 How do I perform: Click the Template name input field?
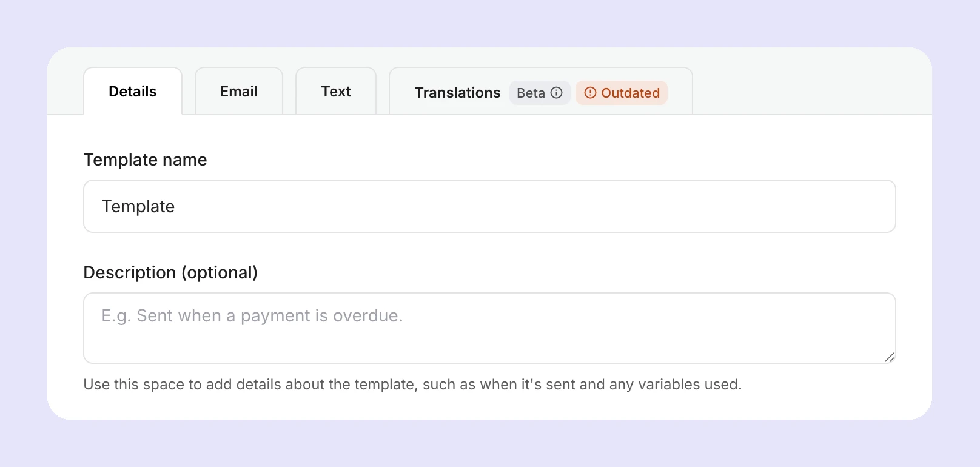point(489,206)
